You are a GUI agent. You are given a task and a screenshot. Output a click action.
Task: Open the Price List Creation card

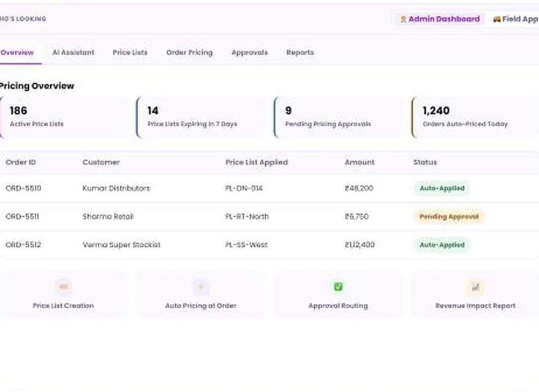(63, 295)
